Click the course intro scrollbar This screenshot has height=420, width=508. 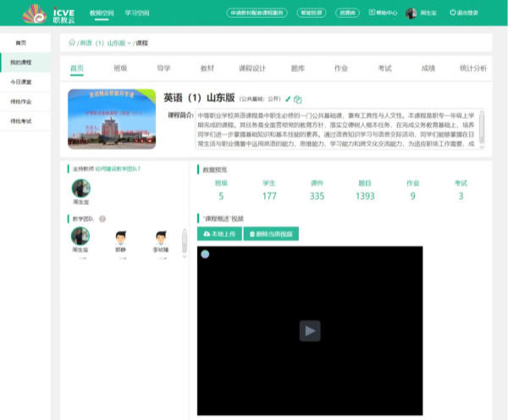(x=482, y=129)
